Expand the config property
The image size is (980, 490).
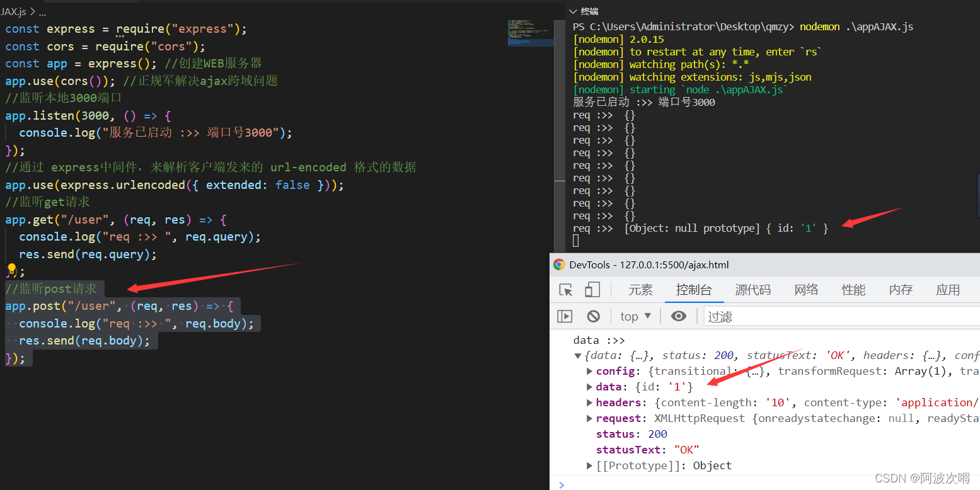click(x=590, y=371)
